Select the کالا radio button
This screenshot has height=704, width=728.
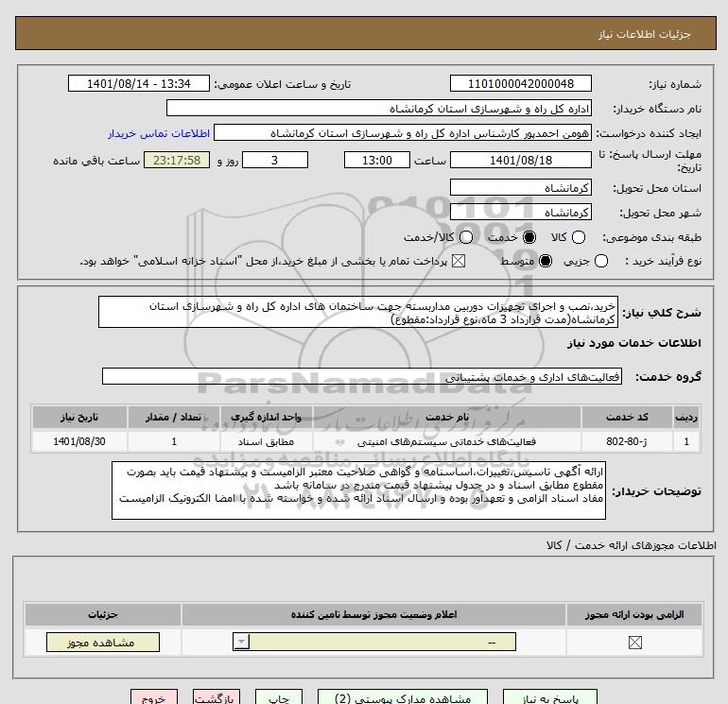click(x=578, y=237)
